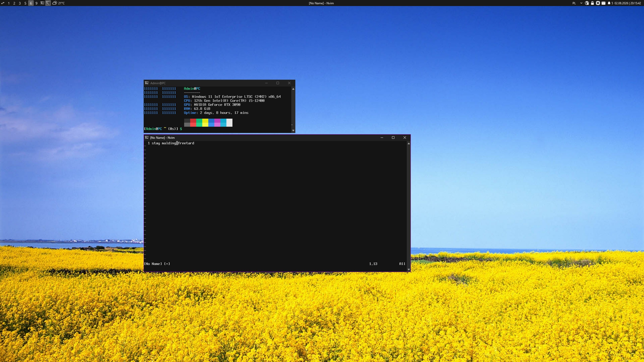Click the standalone padlock tray icon

(x=592, y=3)
